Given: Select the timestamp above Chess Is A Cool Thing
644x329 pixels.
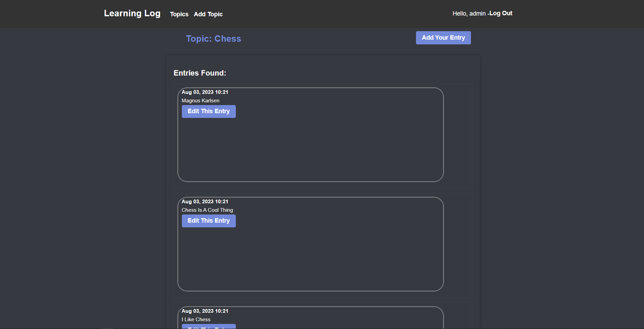Looking at the screenshot, I should coord(205,202).
